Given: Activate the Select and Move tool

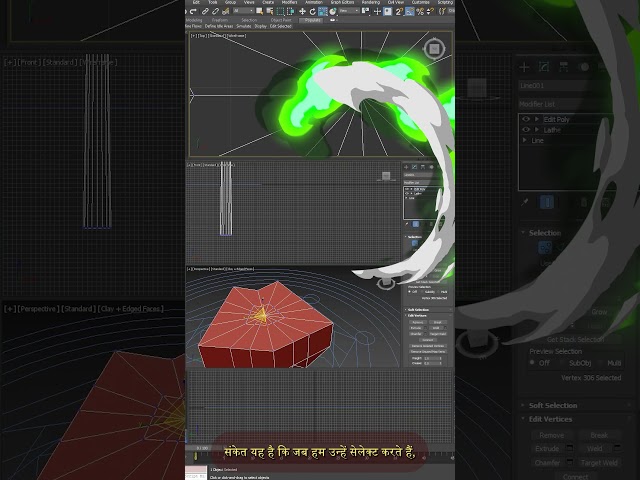Looking at the screenshot, I should [x=302, y=11].
